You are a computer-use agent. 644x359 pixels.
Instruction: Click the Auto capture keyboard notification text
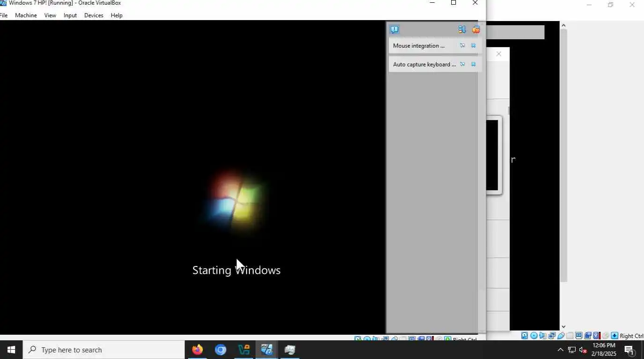click(x=424, y=65)
